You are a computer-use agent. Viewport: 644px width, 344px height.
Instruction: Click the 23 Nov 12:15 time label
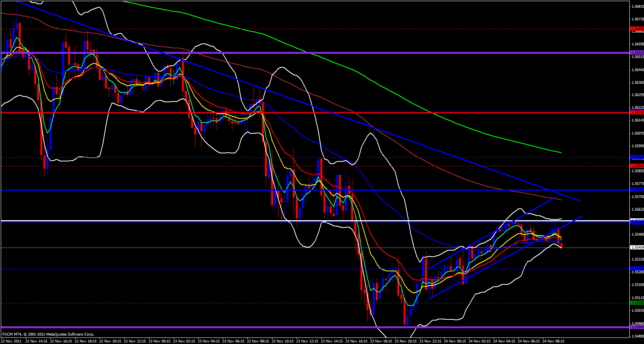(x=309, y=341)
